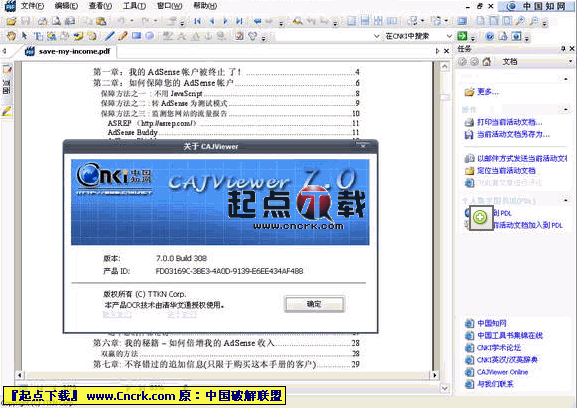
Task: Open the undo dropdown arrow
Action: pyautogui.click(x=132, y=21)
